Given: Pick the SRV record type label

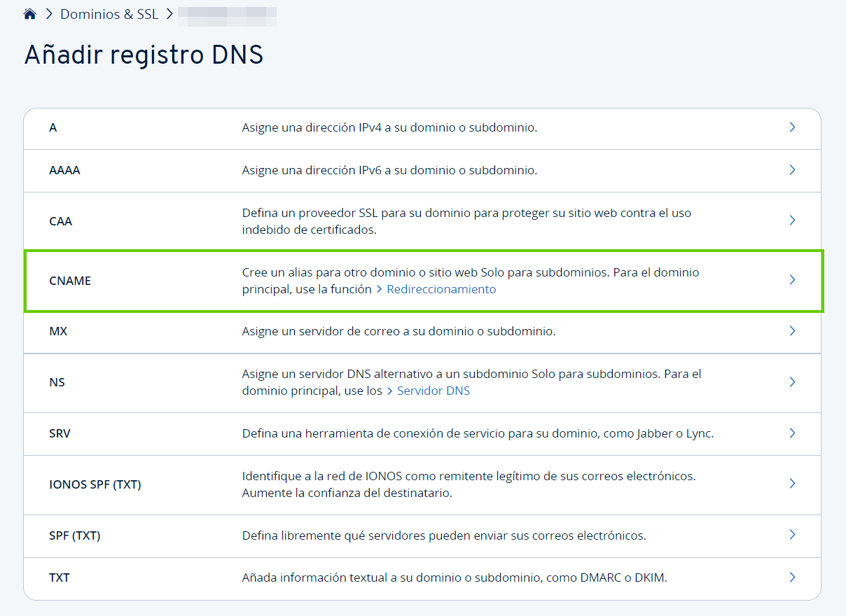Looking at the screenshot, I should point(60,433).
